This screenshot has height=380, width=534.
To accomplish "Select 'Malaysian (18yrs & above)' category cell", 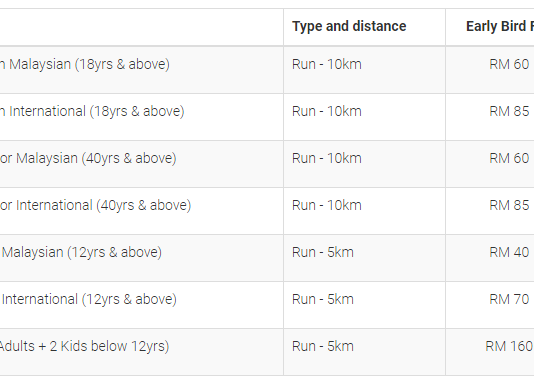I will (84, 64).
